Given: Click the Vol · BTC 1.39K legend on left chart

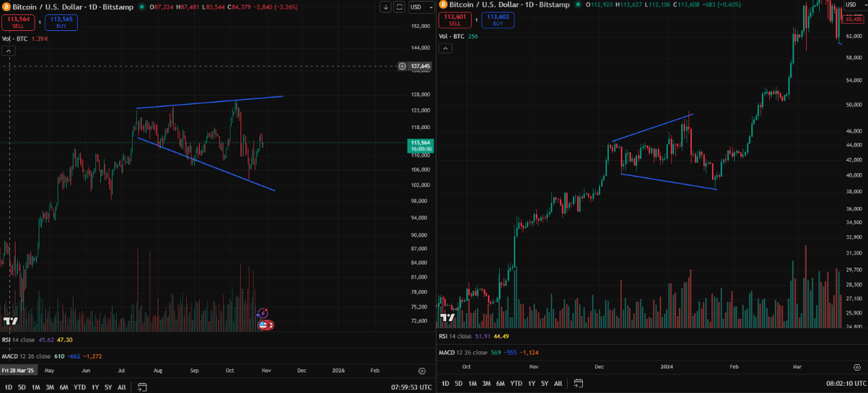Looking at the screenshot, I should (25, 38).
